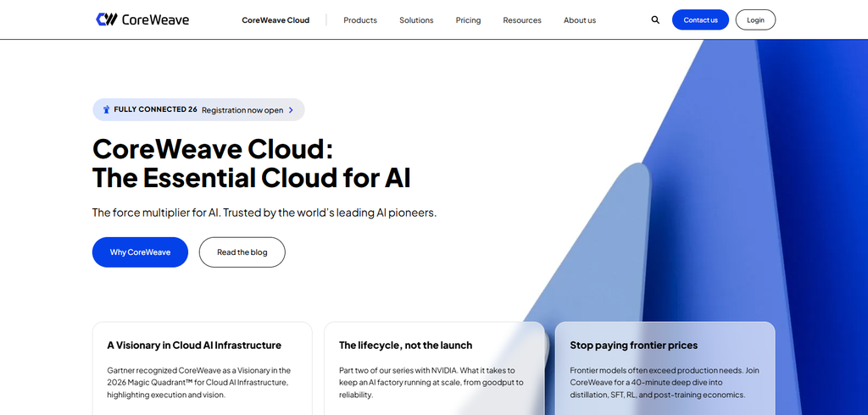The image size is (868, 415).
Task: Click the force multiplier for AI subtitle
Action: (x=264, y=213)
